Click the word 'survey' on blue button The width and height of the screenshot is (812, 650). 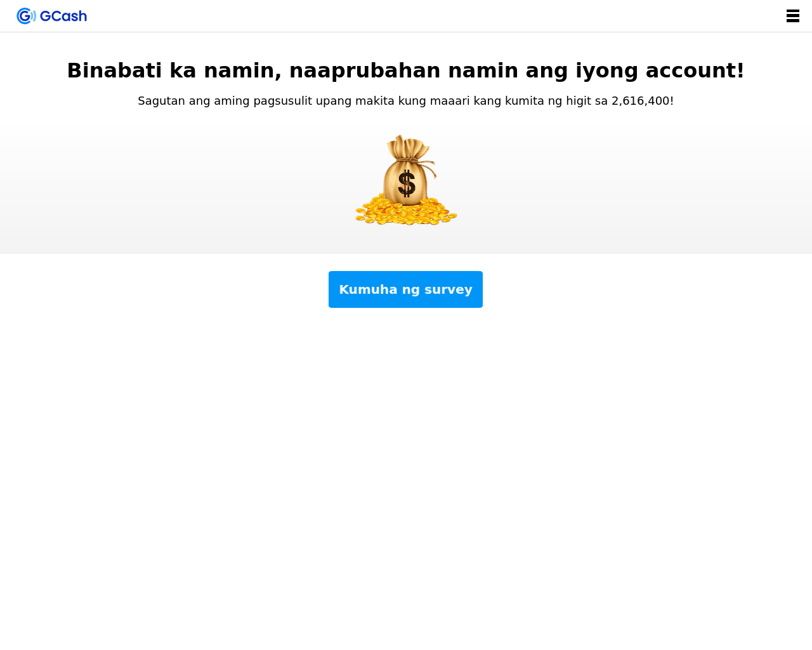[x=448, y=290]
